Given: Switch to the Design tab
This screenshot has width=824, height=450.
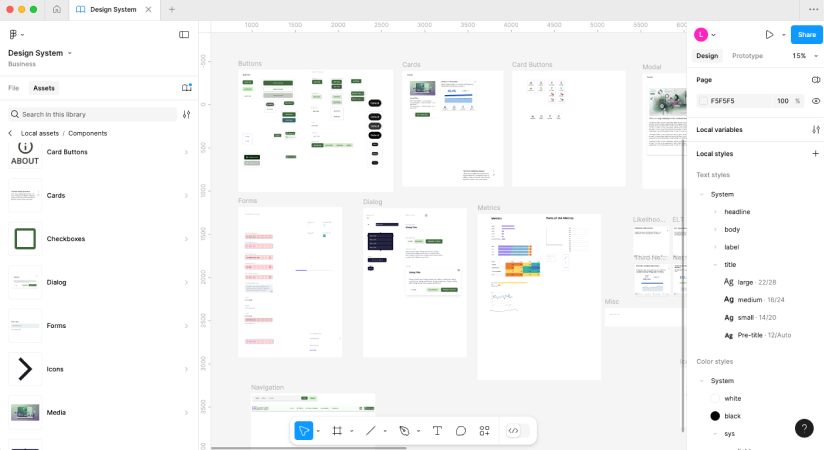Looking at the screenshot, I should [x=707, y=56].
